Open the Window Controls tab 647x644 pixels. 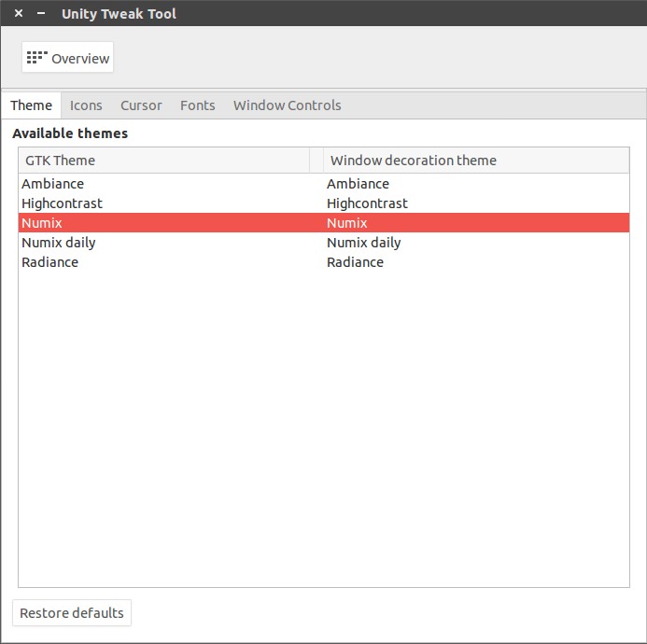[x=288, y=105]
